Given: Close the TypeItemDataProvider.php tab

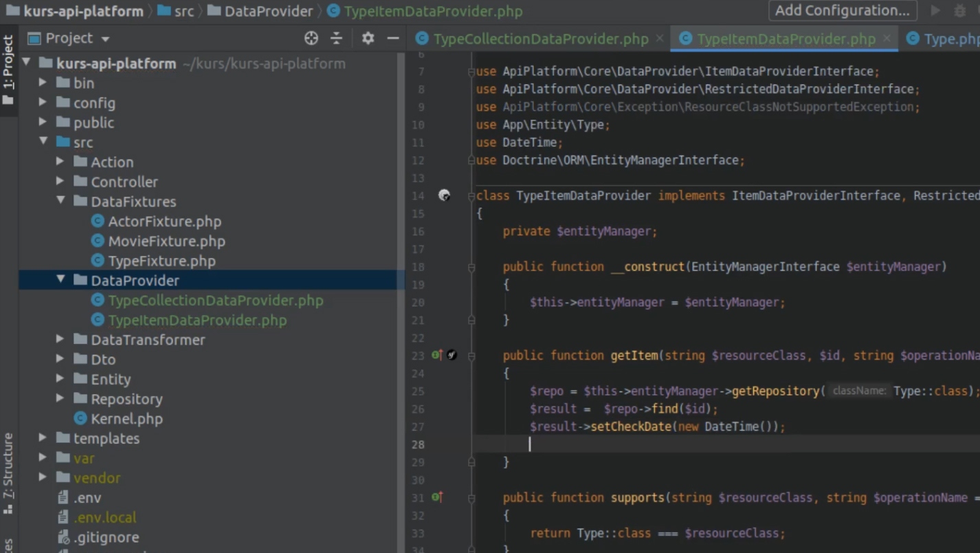Looking at the screenshot, I should pyautogui.click(x=887, y=39).
